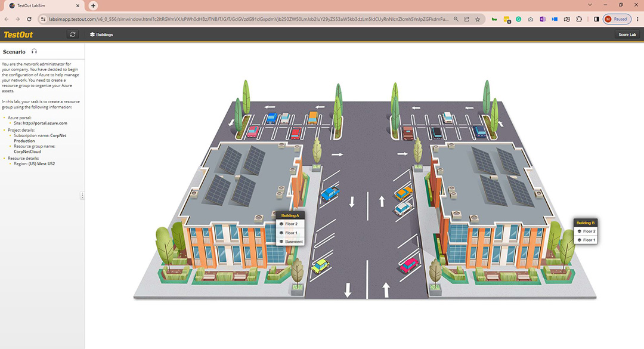Open the camera screenshot extension
The height and width of the screenshot is (349, 644).
[531, 19]
